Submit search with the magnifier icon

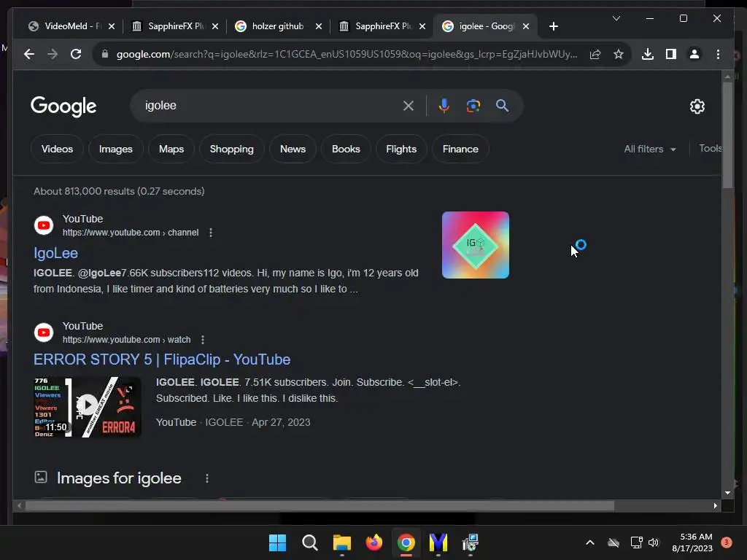(502, 106)
